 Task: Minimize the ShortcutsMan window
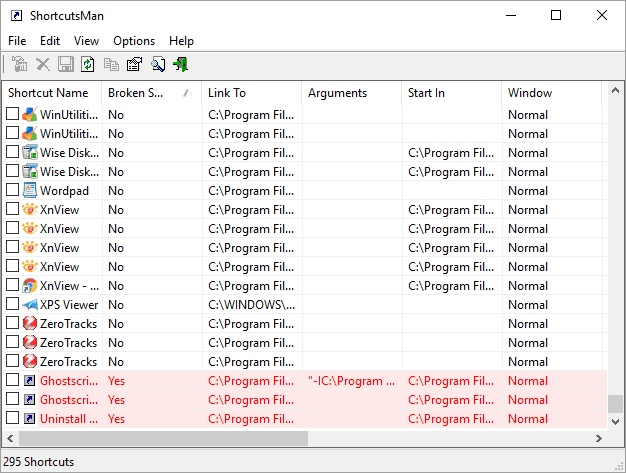tap(511, 16)
